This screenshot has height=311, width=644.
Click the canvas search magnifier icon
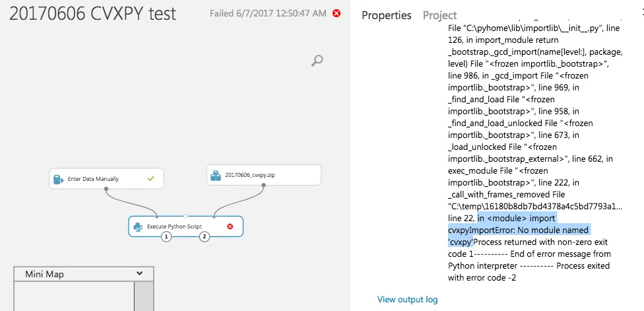point(317,61)
